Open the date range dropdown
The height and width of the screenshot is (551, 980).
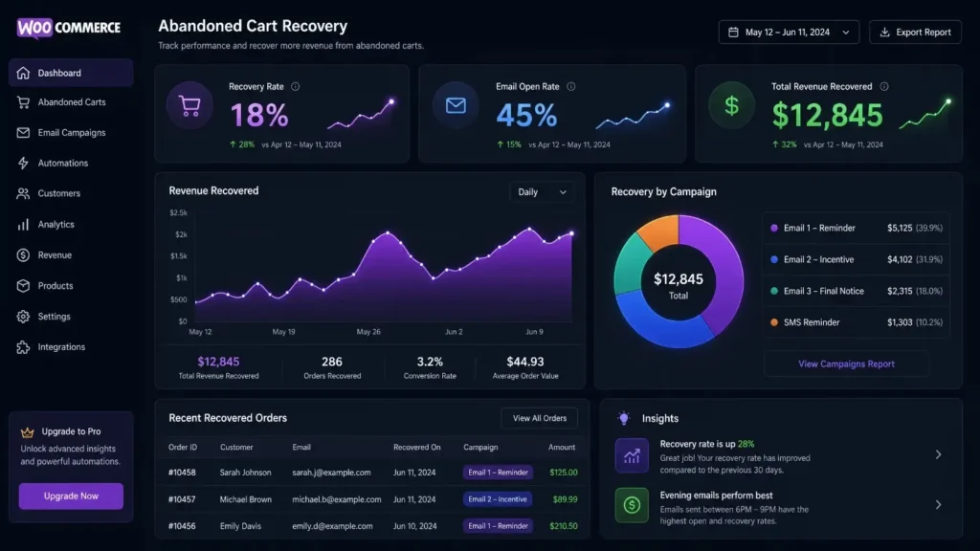pyautogui.click(x=789, y=32)
